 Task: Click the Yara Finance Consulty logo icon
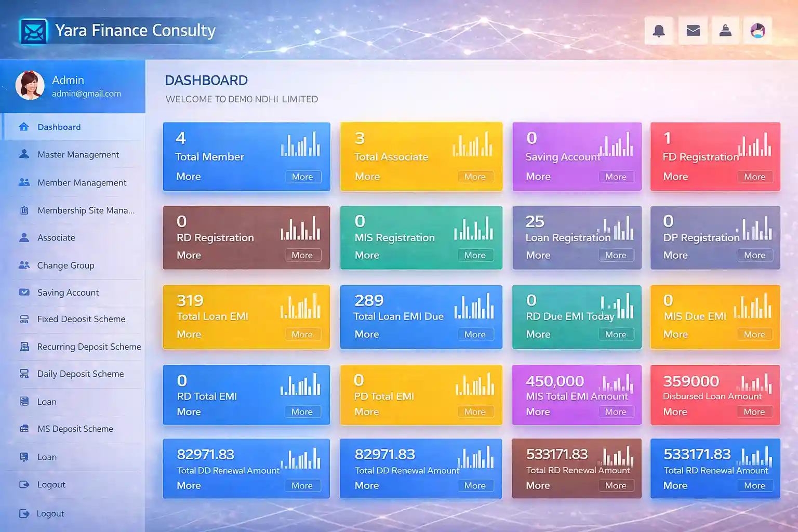[33, 31]
